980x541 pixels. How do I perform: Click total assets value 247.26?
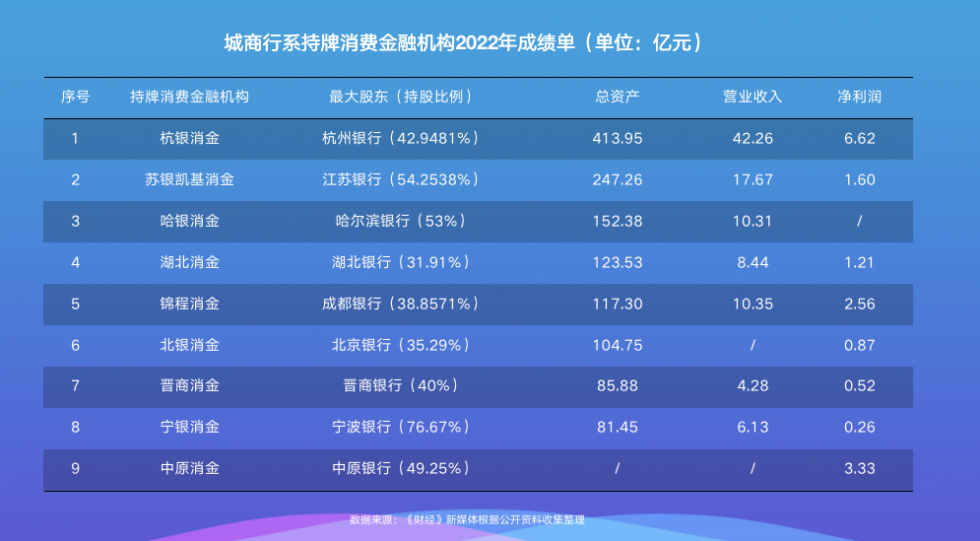point(617,179)
